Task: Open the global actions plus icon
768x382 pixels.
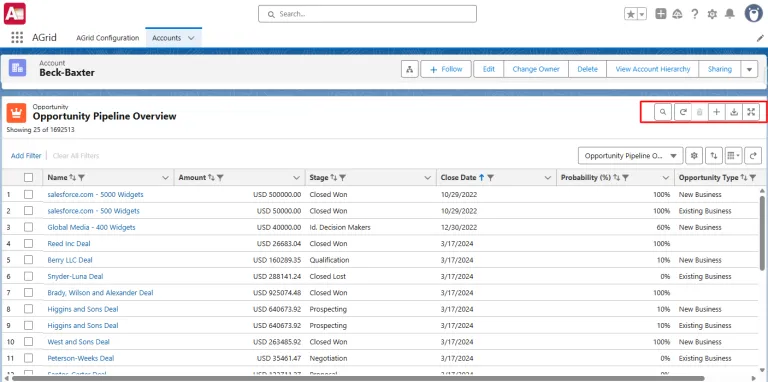Action: tap(660, 14)
